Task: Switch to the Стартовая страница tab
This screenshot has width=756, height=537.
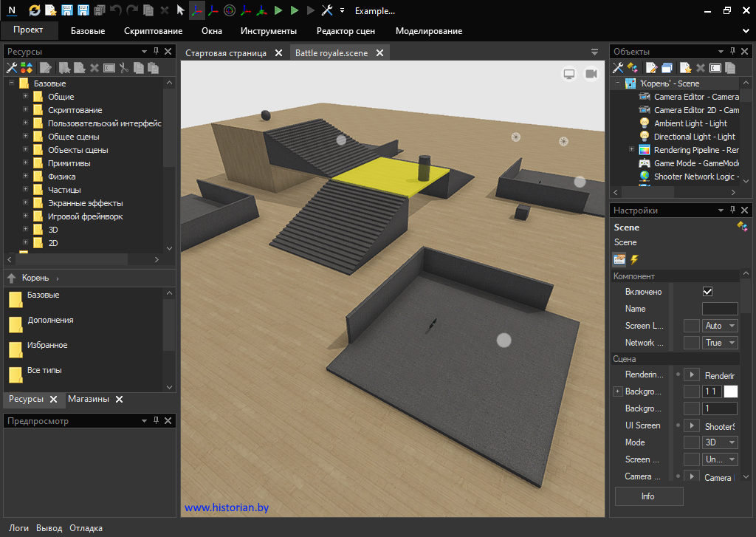Action: click(225, 53)
